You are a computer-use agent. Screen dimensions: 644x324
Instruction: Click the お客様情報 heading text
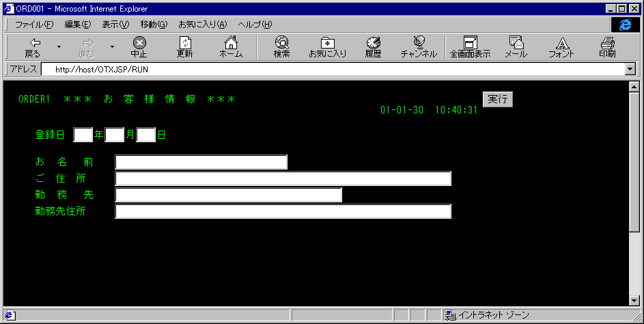click(150, 99)
